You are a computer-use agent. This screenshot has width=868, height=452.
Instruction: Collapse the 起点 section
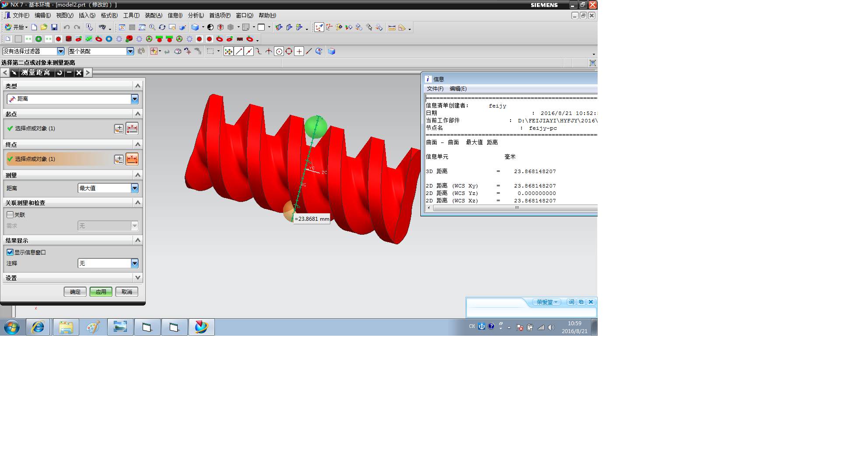pyautogui.click(x=138, y=114)
